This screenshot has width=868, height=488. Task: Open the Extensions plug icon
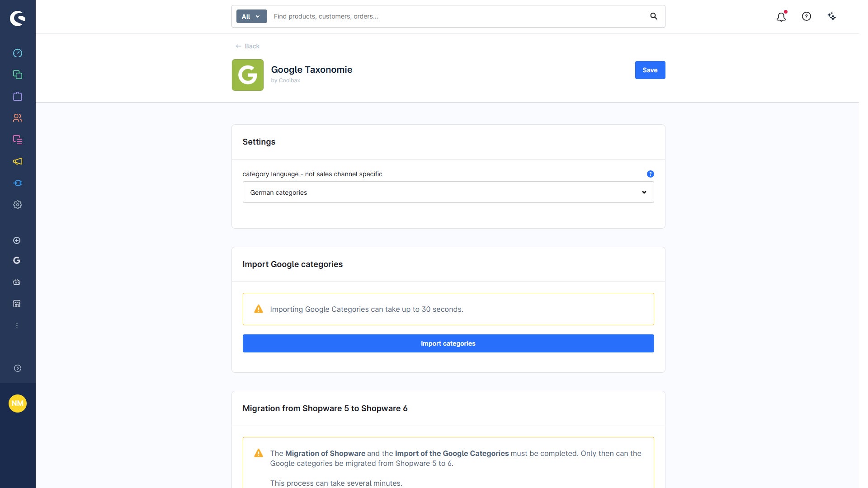pyautogui.click(x=18, y=183)
